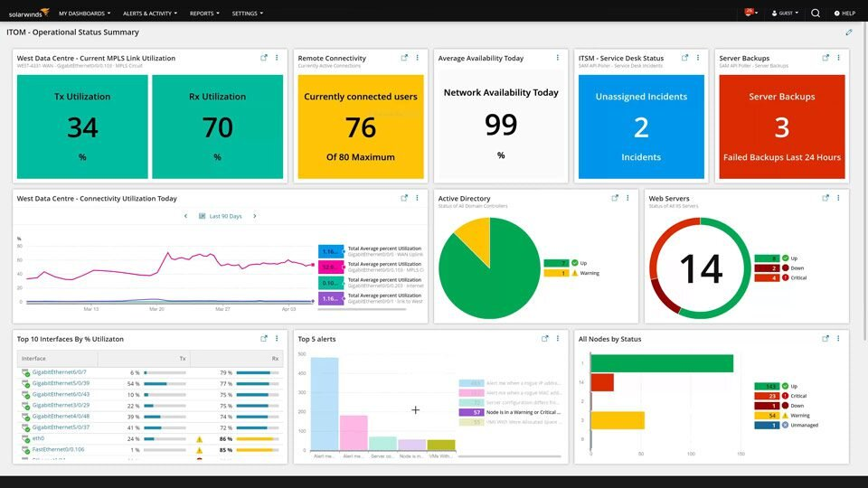Screen dimensions: 868x488
Task: Click the search magnifier icon in header
Action: tap(816, 14)
